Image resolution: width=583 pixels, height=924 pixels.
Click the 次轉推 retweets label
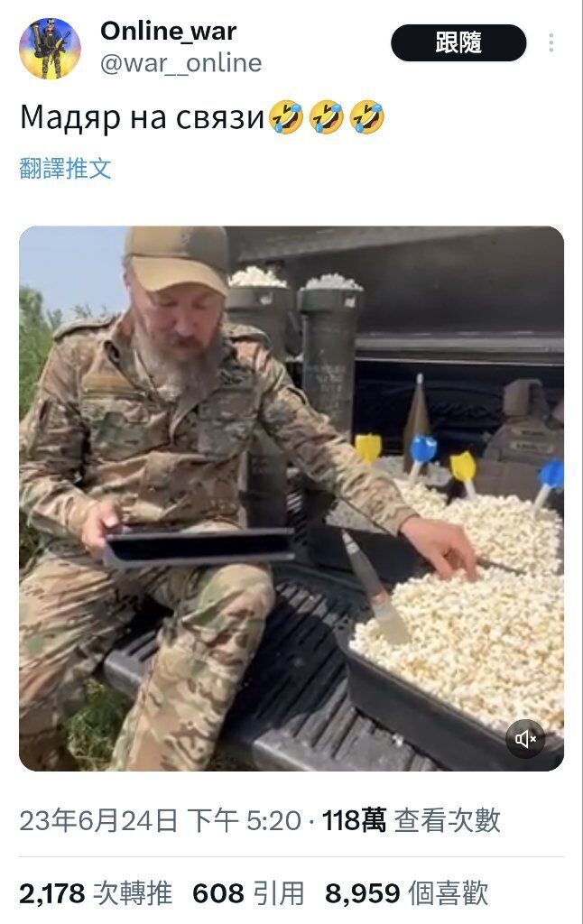click(134, 893)
